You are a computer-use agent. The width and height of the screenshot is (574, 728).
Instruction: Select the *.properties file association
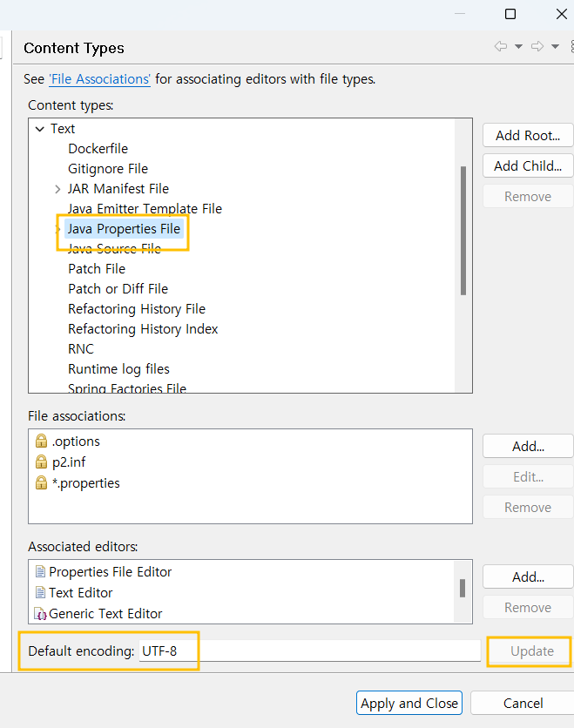tap(86, 482)
